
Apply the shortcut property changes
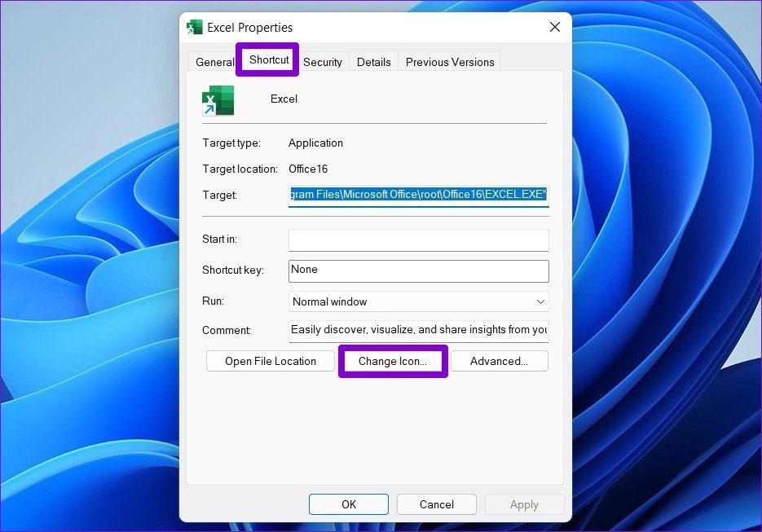click(524, 503)
